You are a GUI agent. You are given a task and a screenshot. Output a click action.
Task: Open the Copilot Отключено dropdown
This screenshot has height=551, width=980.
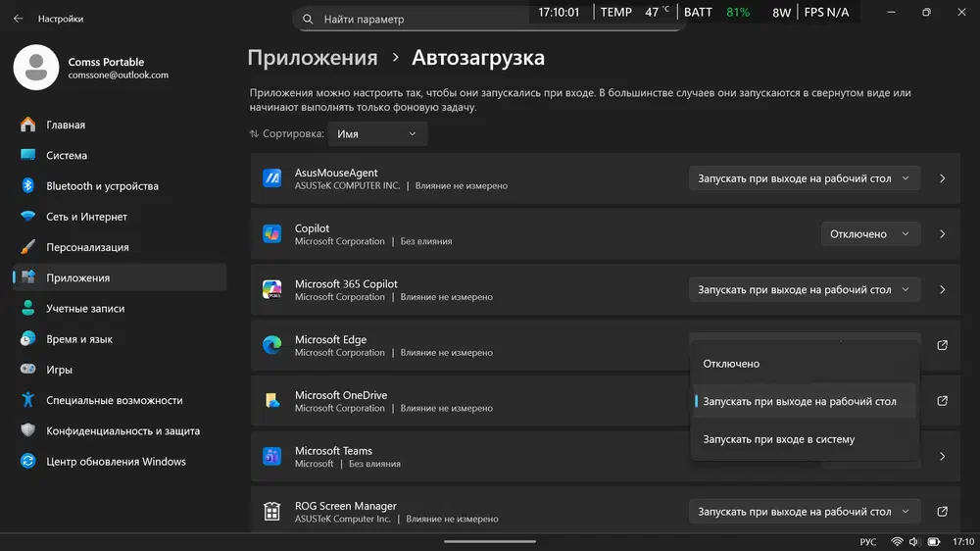(870, 234)
